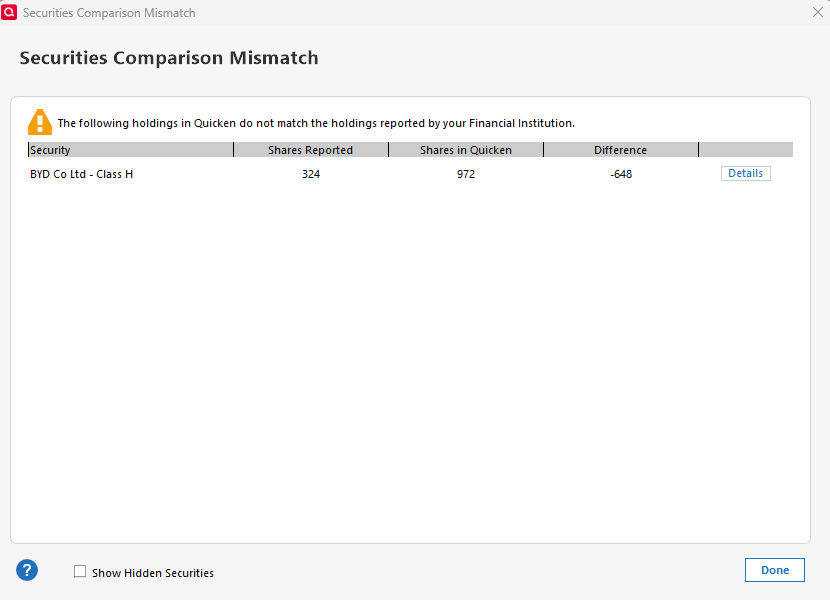Click the Securities Comparison Mismatch heading
Viewport: 830px width, 600px height.
point(169,58)
